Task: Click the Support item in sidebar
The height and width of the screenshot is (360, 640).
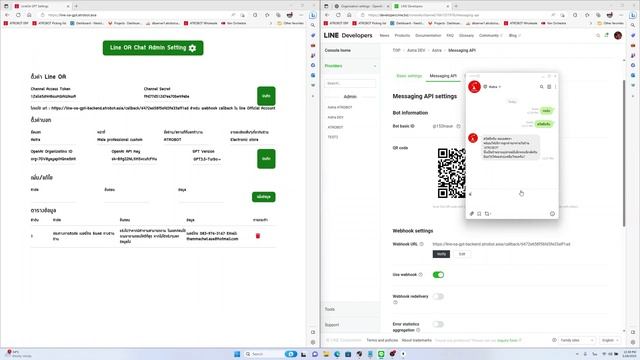Action: pos(332,325)
